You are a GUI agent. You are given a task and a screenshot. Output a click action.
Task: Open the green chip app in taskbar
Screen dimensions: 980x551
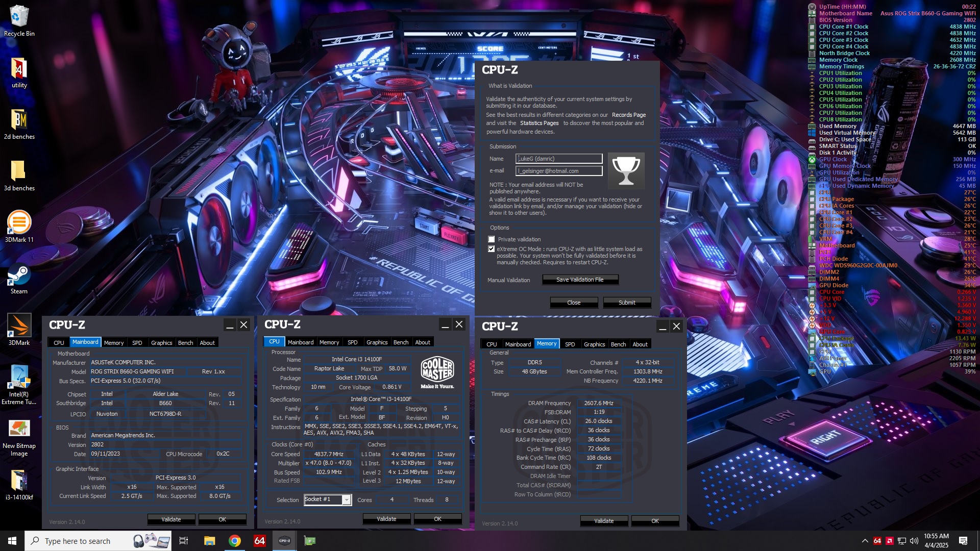point(310,541)
